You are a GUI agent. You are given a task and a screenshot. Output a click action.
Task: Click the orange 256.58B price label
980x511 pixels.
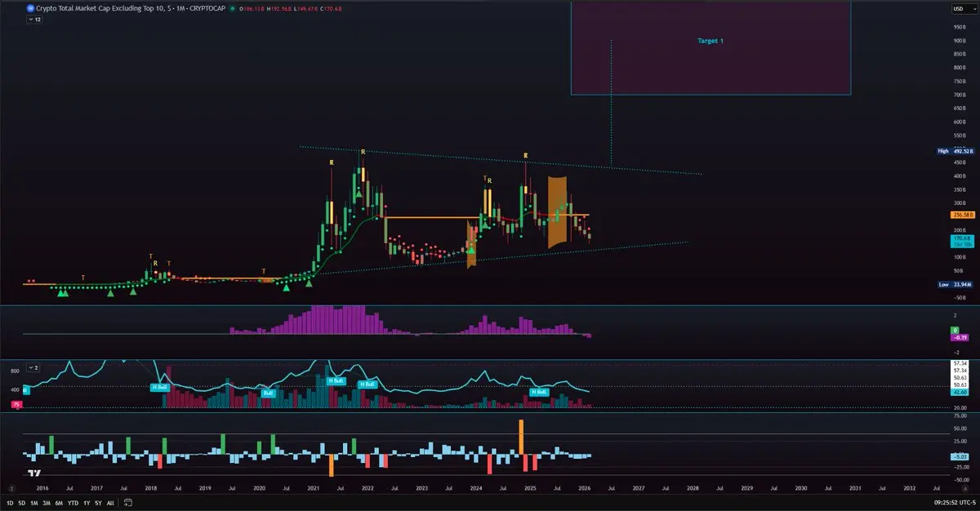coord(963,216)
